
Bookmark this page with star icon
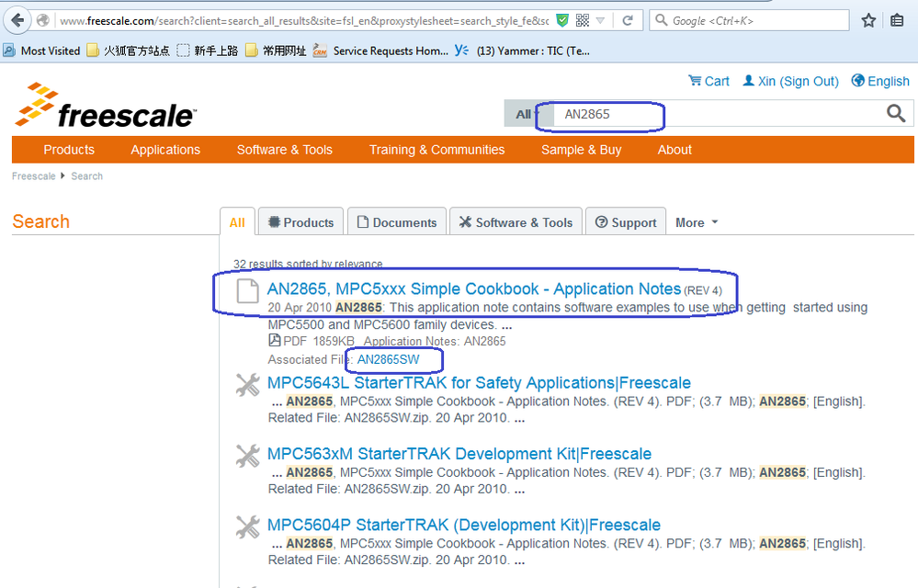click(868, 20)
